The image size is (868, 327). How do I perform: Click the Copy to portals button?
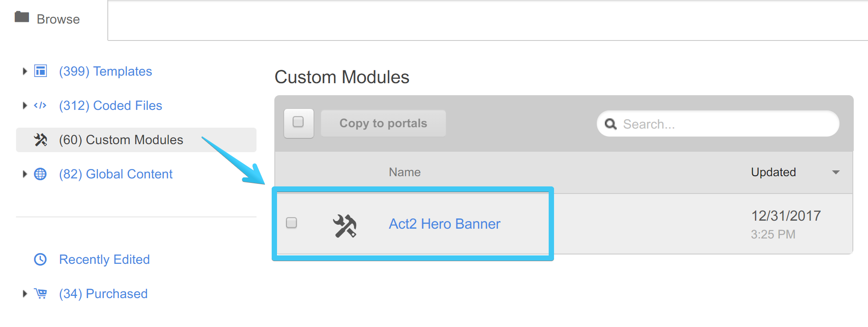383,123
